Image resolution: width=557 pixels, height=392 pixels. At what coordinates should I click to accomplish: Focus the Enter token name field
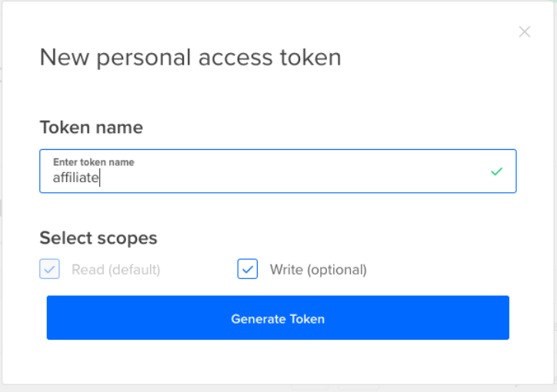[x=277, y=171]
